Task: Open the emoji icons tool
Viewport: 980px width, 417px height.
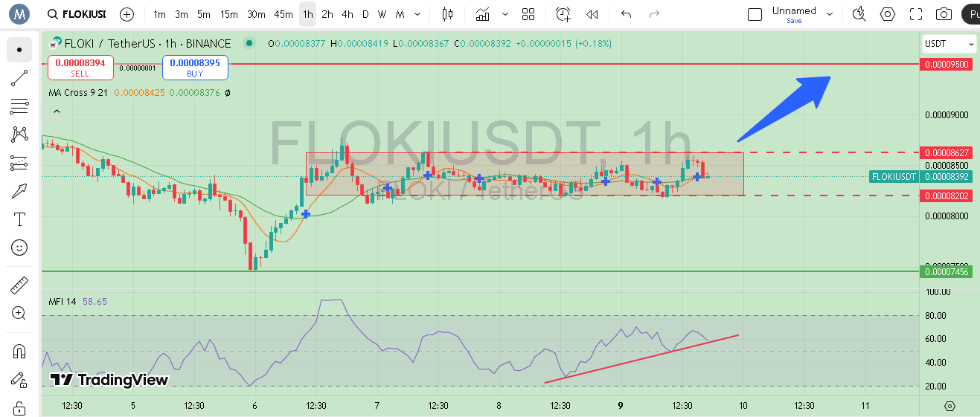Action: tap(19, 248)
